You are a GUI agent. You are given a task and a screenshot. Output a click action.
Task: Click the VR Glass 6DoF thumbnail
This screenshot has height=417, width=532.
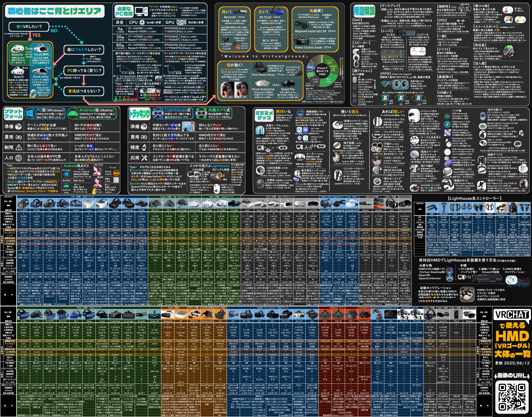pyautogui.click(x=207, y=314)
